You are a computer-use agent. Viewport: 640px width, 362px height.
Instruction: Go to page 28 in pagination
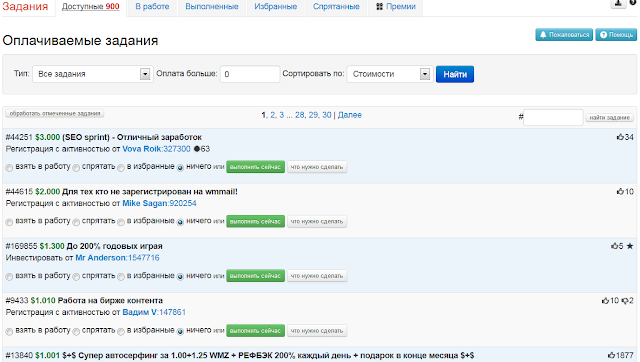[x=300, y=115]
